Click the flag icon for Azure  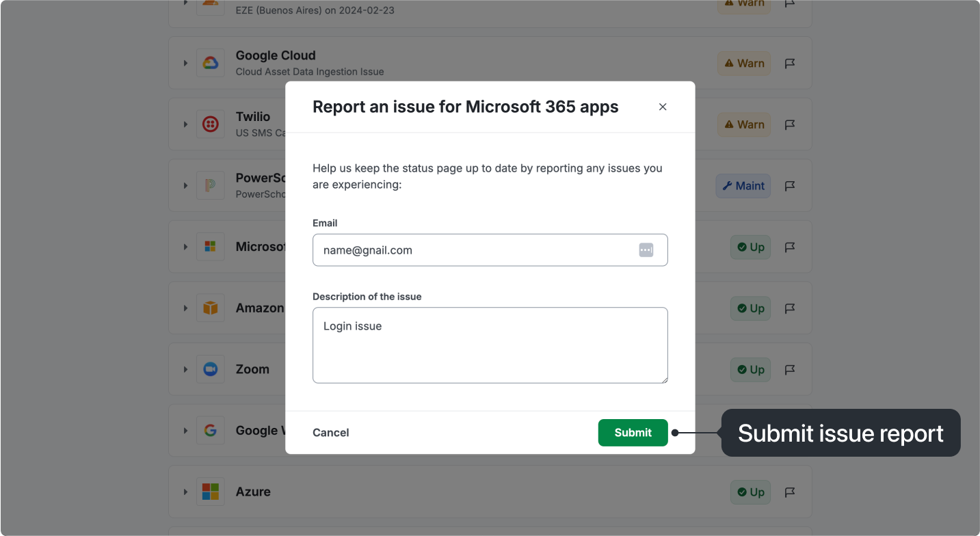(790, 492)
